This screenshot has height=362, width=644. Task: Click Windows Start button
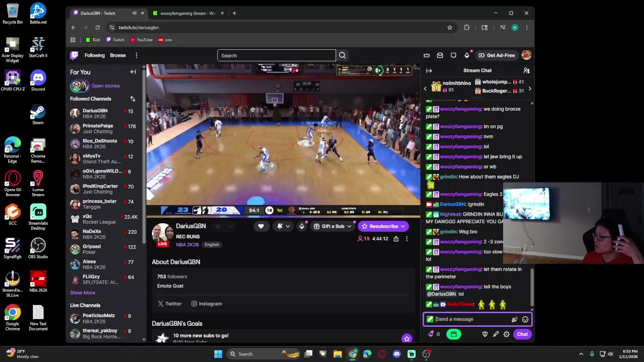(218, 354)
